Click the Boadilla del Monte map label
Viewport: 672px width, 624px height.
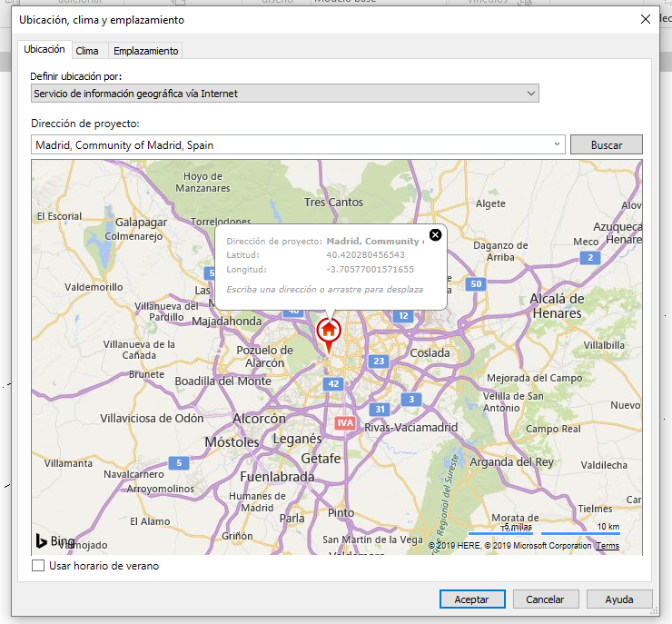(x=222, y=381)
